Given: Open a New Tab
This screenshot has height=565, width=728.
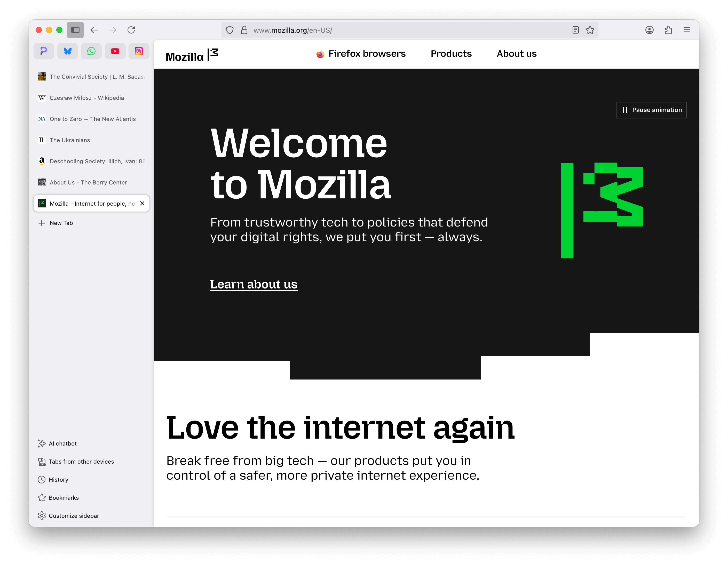Looking at the screenshot, I should click(61, 223).
